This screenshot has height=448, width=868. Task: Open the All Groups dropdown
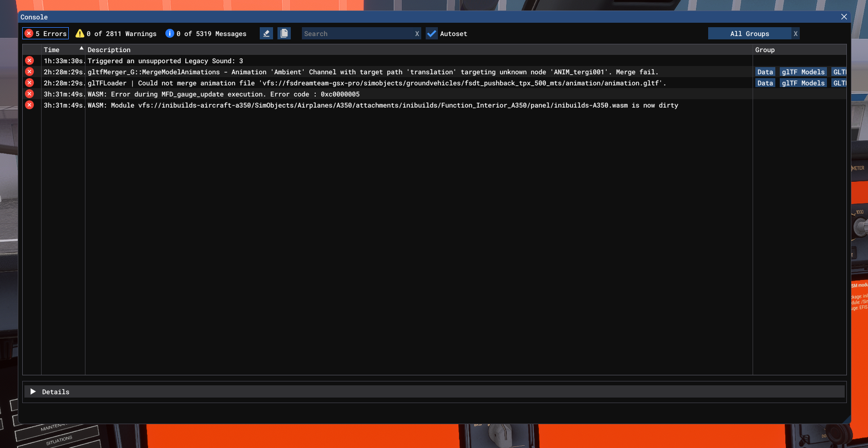click(x=749, y=34)
